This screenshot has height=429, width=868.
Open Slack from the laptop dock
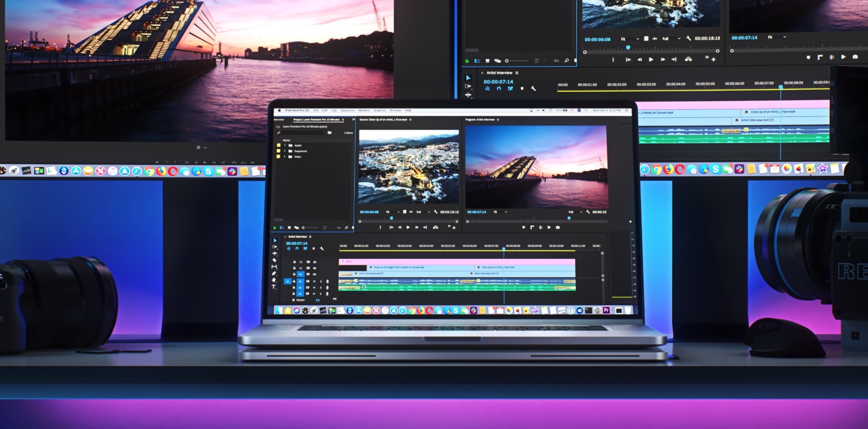474,310
